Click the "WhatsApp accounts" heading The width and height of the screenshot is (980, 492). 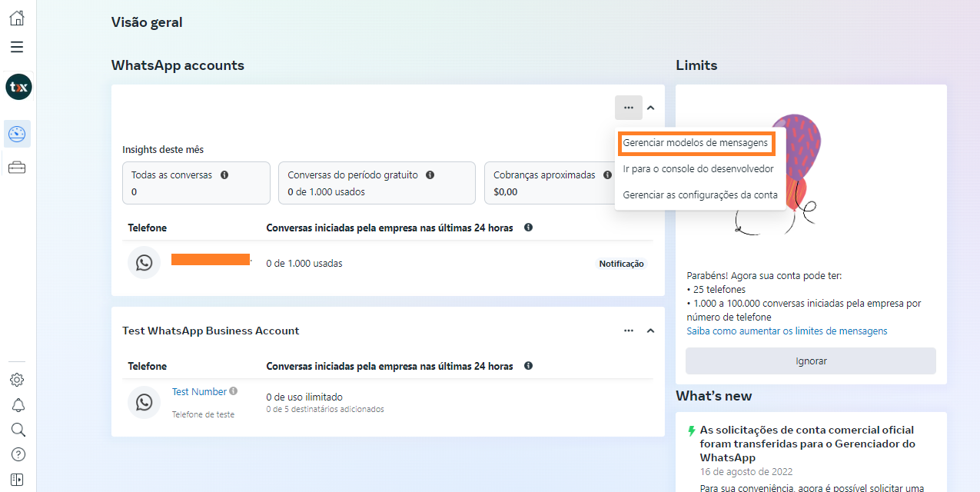pyautogui.click(x=178, y=65)
